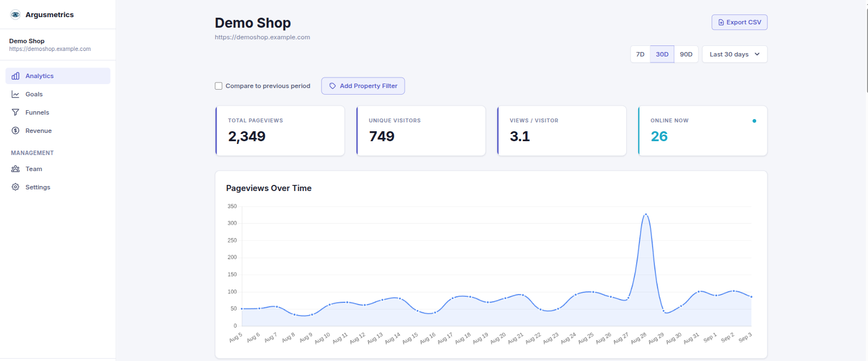Click the Sep 1 x-axis label

[x=711, y=337]
